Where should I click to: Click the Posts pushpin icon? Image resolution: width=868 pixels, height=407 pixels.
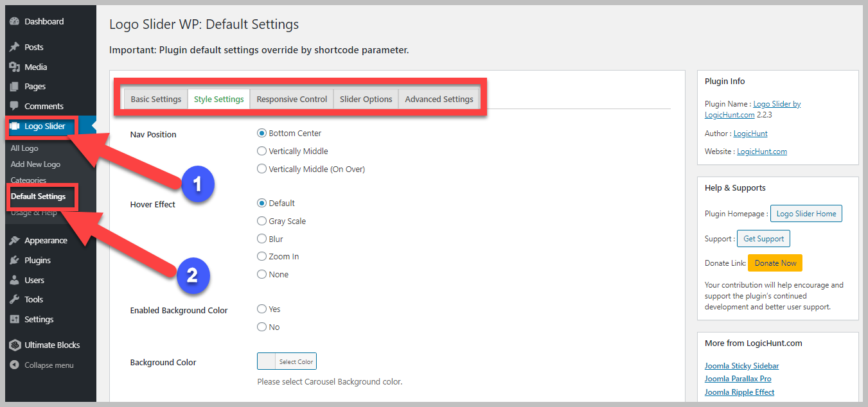(15, 47)
